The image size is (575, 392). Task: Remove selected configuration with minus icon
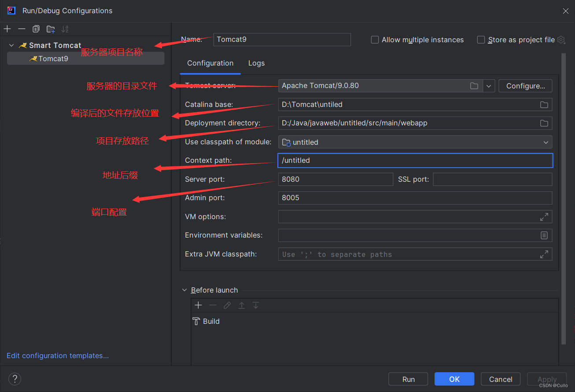point(22,29)
